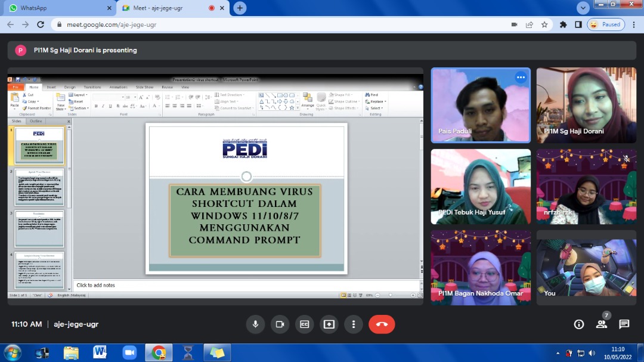Image resolution: width=644 pixels, height=362 pixels.
Task: Switch to the WhatsApp tab
Action: (58, 8)
